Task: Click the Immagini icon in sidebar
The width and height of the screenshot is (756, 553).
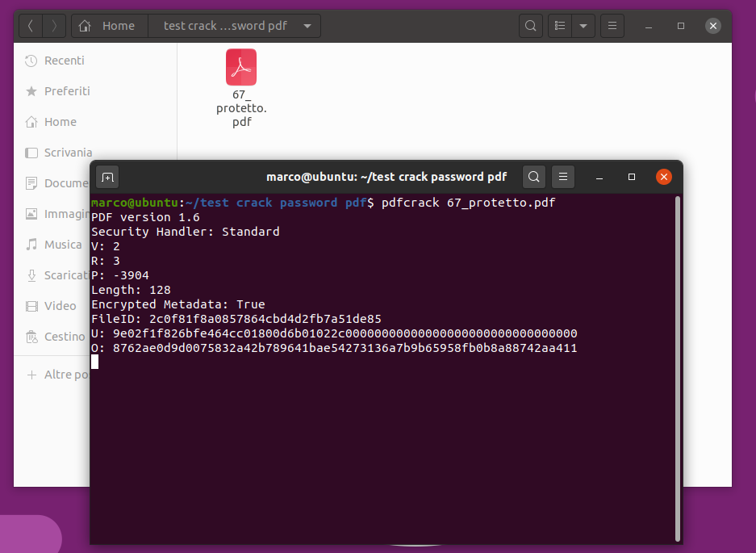Action: point(31,214)
